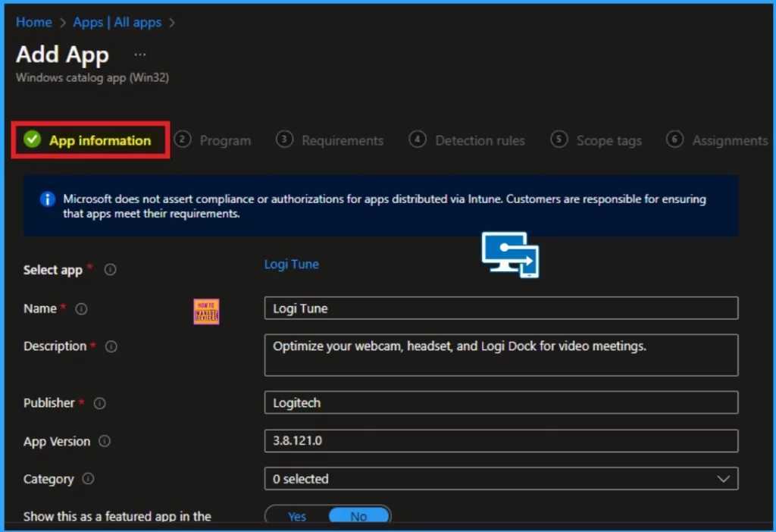
Task: Click the step 2 circle icon for Program
Action: (183, 139)
